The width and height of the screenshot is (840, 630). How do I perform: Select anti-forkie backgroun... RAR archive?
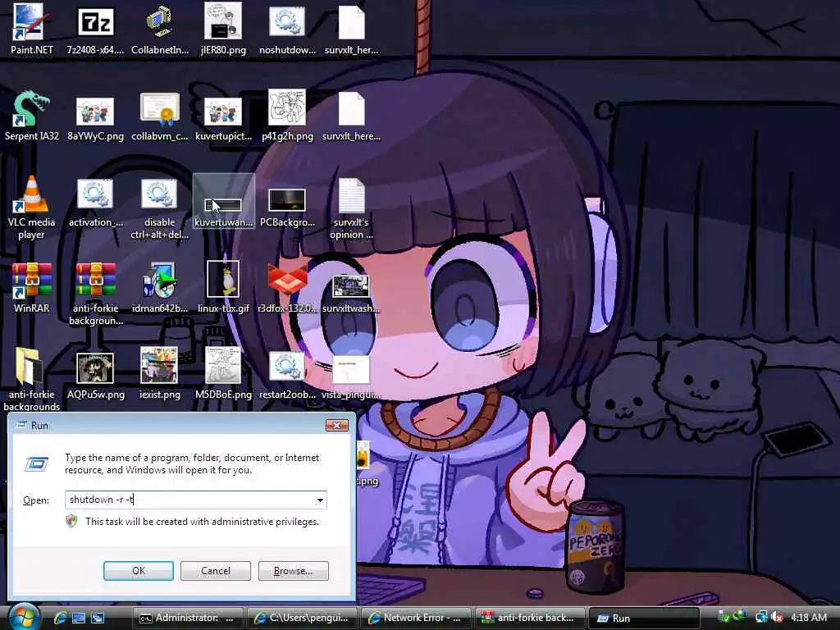tap(95, 294)
